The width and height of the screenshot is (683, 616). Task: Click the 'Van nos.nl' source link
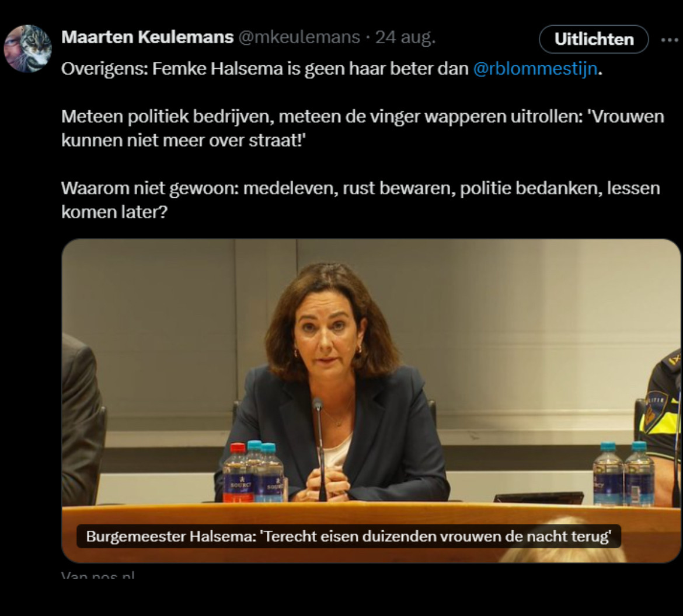pyautogui.click(x=98, y=575)
